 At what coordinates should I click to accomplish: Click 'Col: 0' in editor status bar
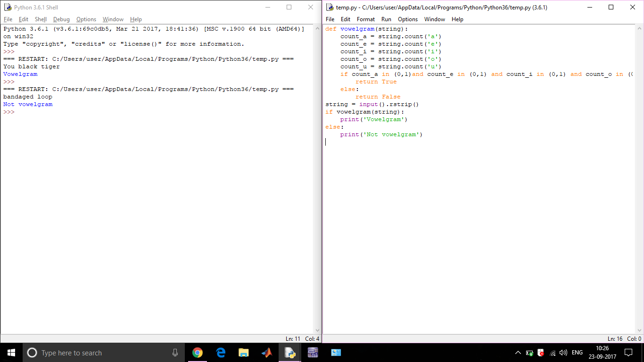[x=634, y=339]
